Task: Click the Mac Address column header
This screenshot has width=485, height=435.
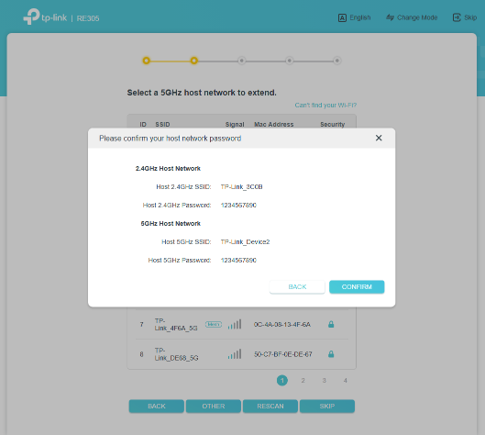Action: [274, 124]
